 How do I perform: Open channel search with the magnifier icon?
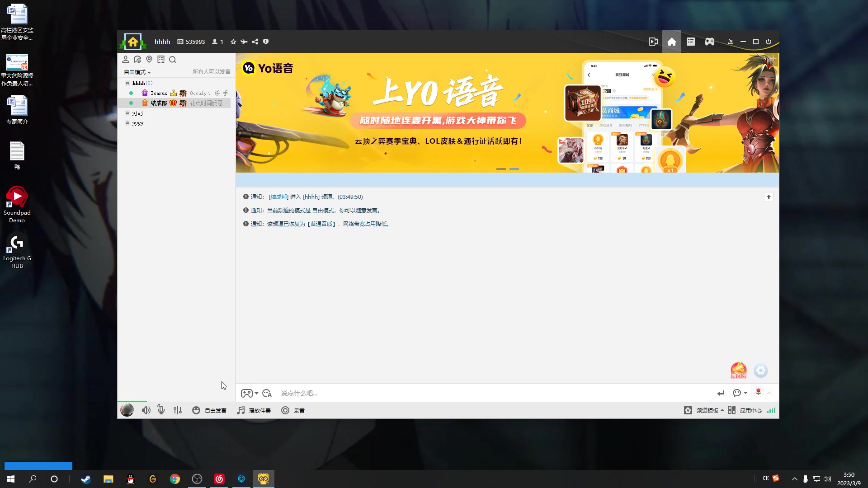tap(173, 59)
